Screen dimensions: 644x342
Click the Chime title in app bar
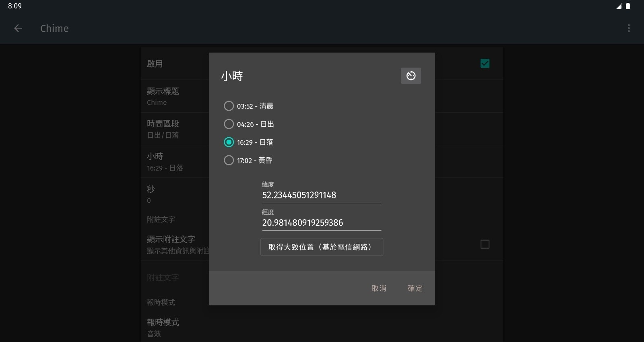[x=54, y=28]
